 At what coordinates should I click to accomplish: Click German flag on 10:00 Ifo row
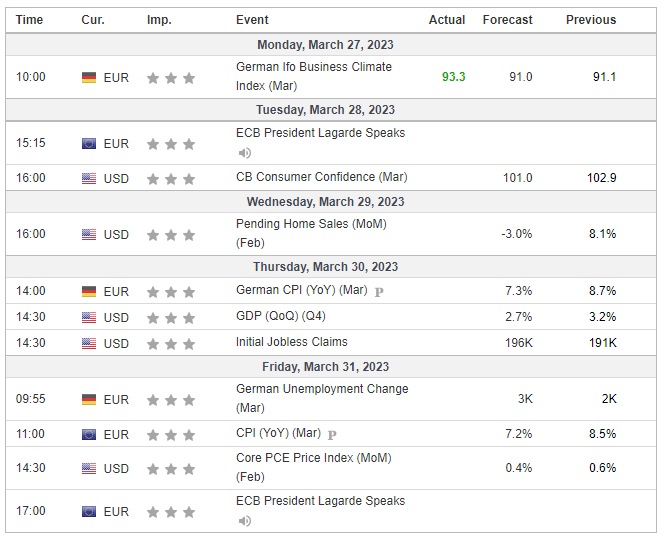[89, 78]
